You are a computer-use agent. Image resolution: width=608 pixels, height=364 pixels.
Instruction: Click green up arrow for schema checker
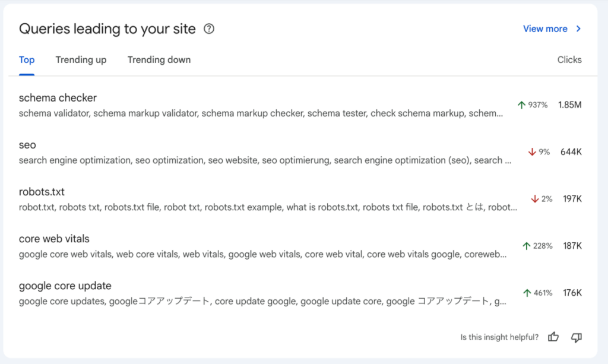pyautogui.click(x=522, y=105)
